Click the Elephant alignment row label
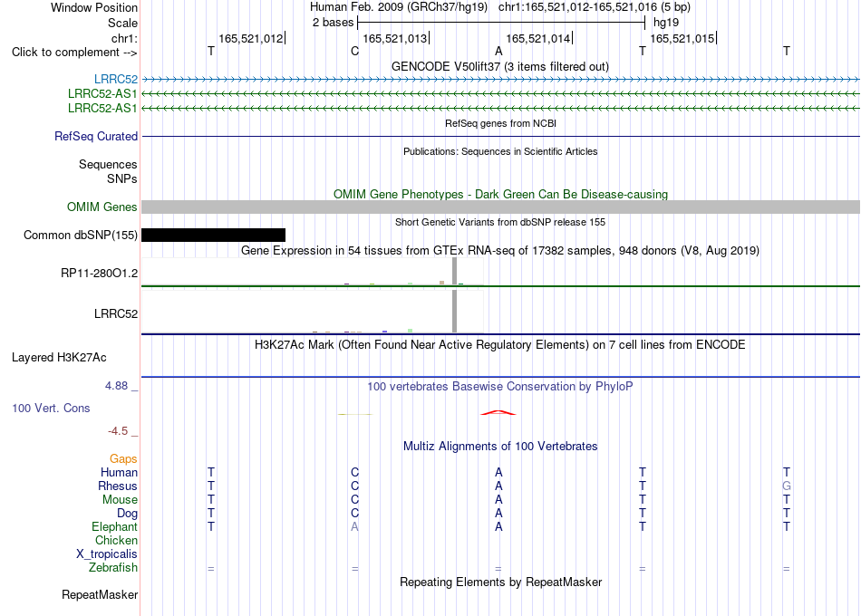The height and width of the screenshot is (616, 861). (114, 526)
